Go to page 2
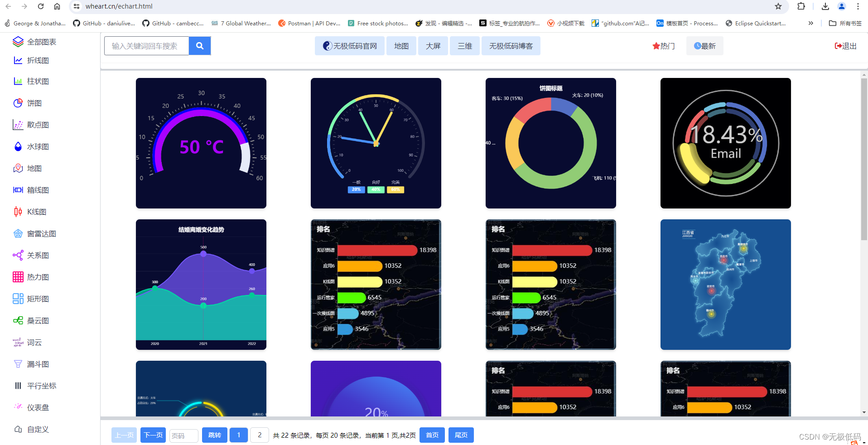The width and height of the screenshot is (868, 445). (x=260, y=435)
